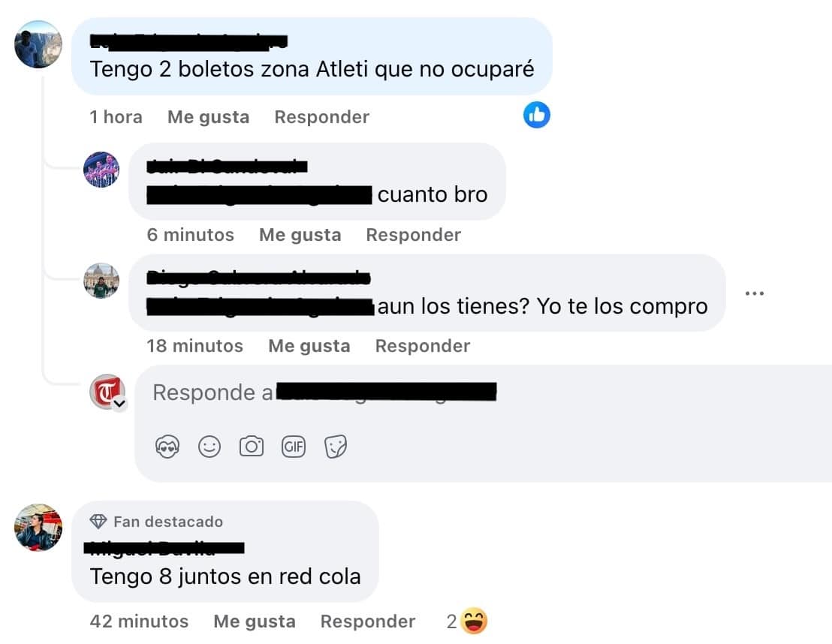832x644 pixels.
Task: Click the 'Responde a' reply text field
Action: tap(483, 393)
